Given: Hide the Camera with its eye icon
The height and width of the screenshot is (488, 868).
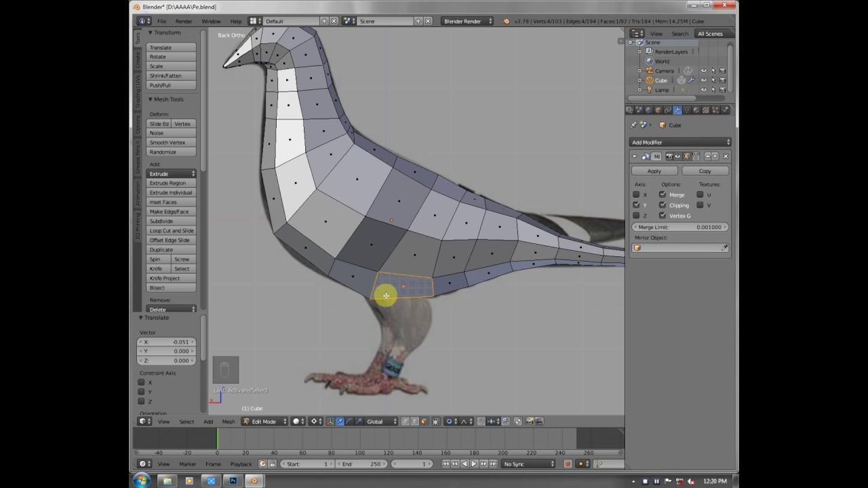Looking at the screenshot, I should 703,70.
